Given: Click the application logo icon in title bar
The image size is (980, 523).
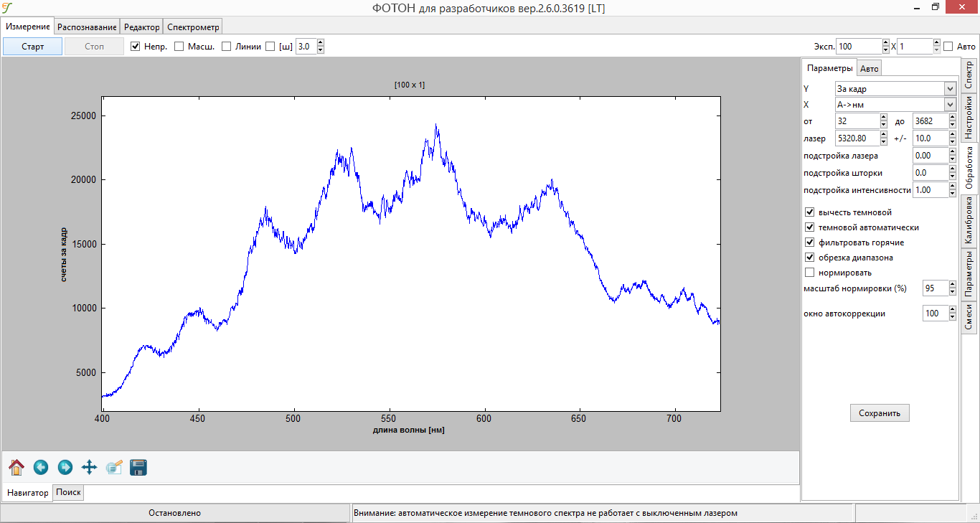Looking at the screenshot, I should coord(8,8).
